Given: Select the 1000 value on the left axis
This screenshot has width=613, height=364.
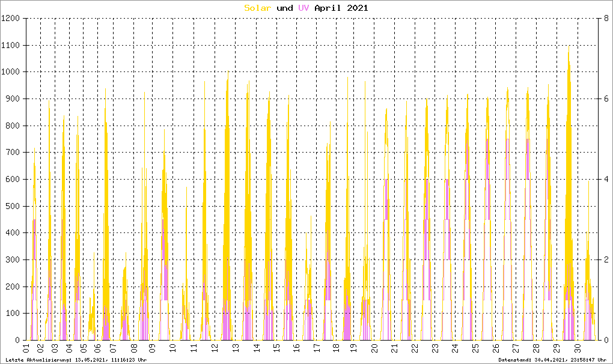Looking at the screenshot, I should pos(11,72).
